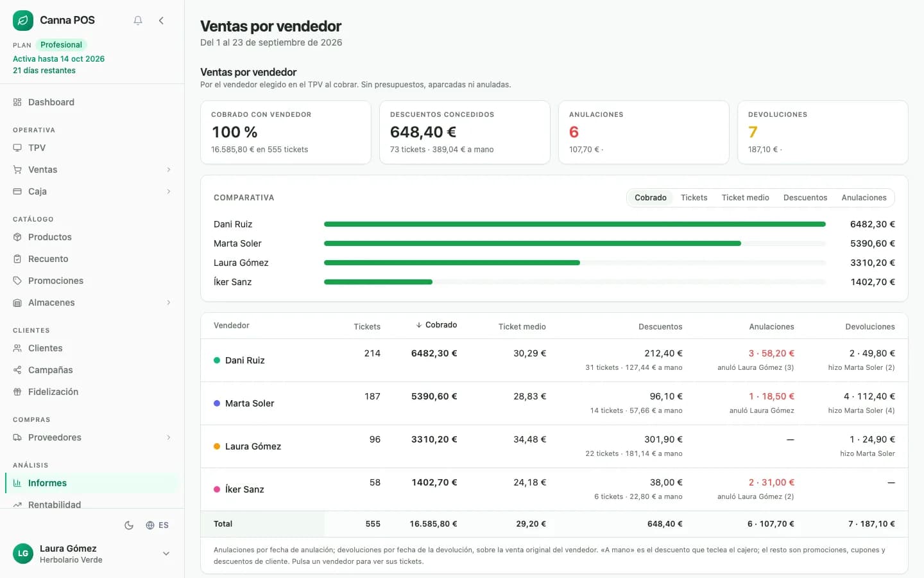Viewport: 924px width, 578px height.
Task: Open Laura Gómez account menu chevron
Action: [166, 554]
